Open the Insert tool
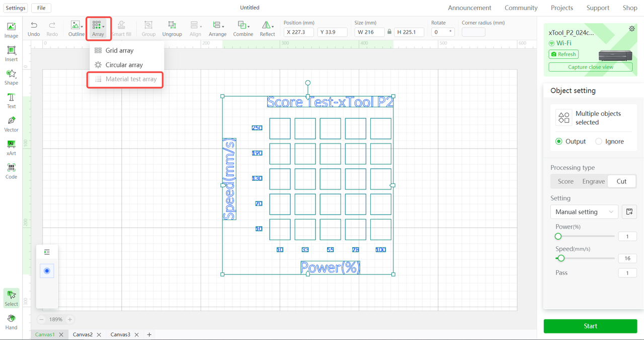Viewport: 644px width, 340px height. click(11, 54)
